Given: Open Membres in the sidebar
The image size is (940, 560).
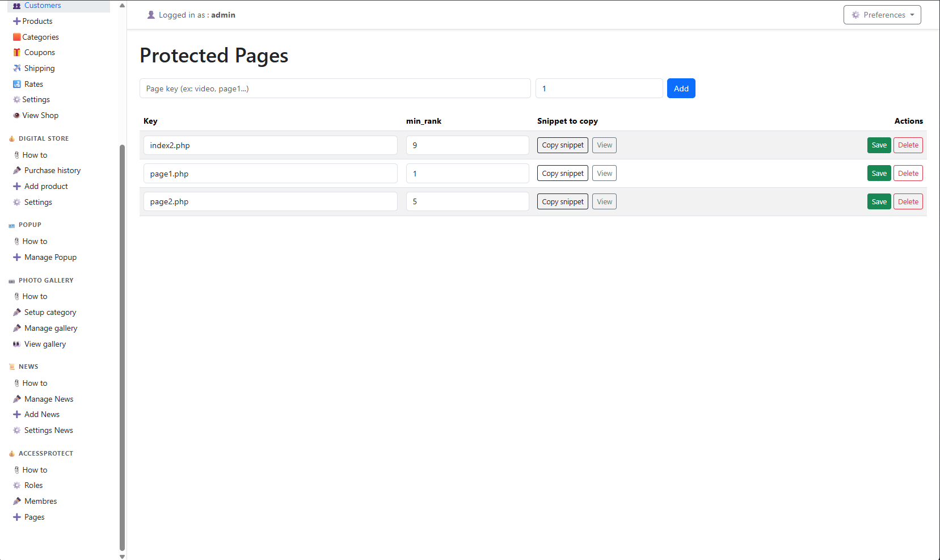Looking at the screenshot, I should point(41,501).
